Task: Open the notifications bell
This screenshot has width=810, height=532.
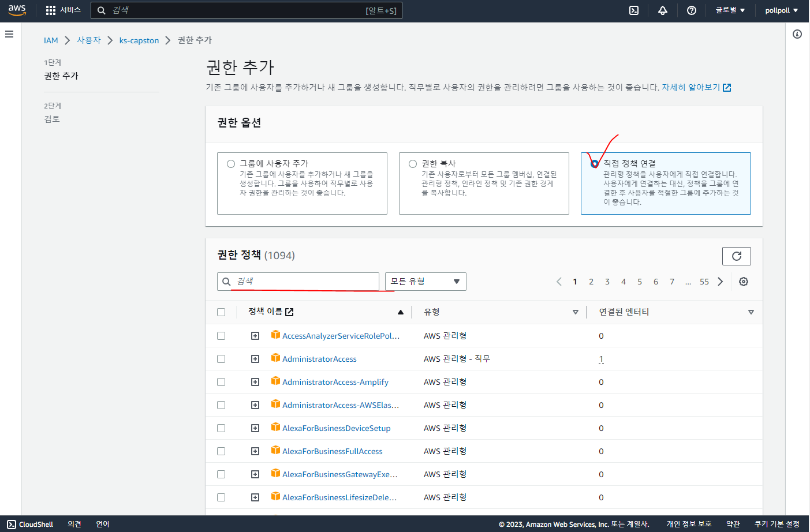Action: coord(663,10)
